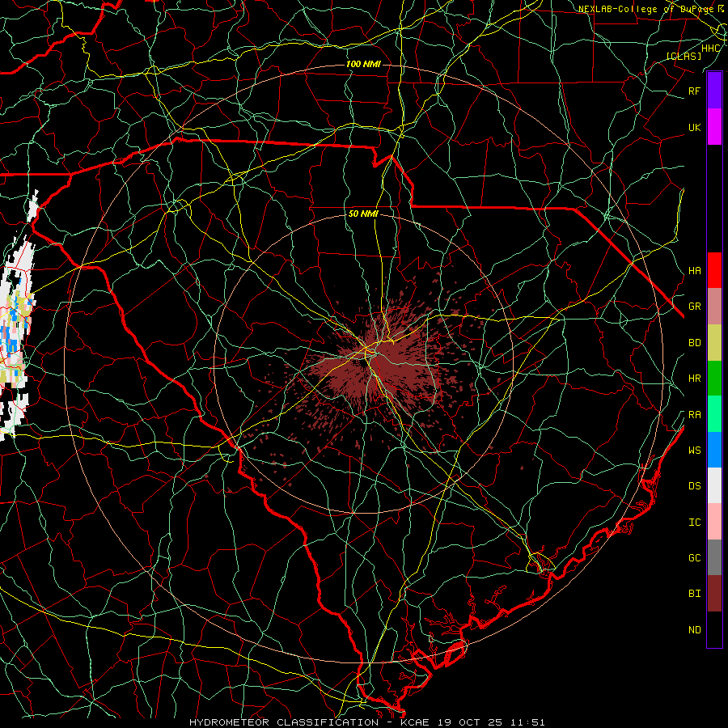
Task: Click the BI legend label
Action: point(694,594)
